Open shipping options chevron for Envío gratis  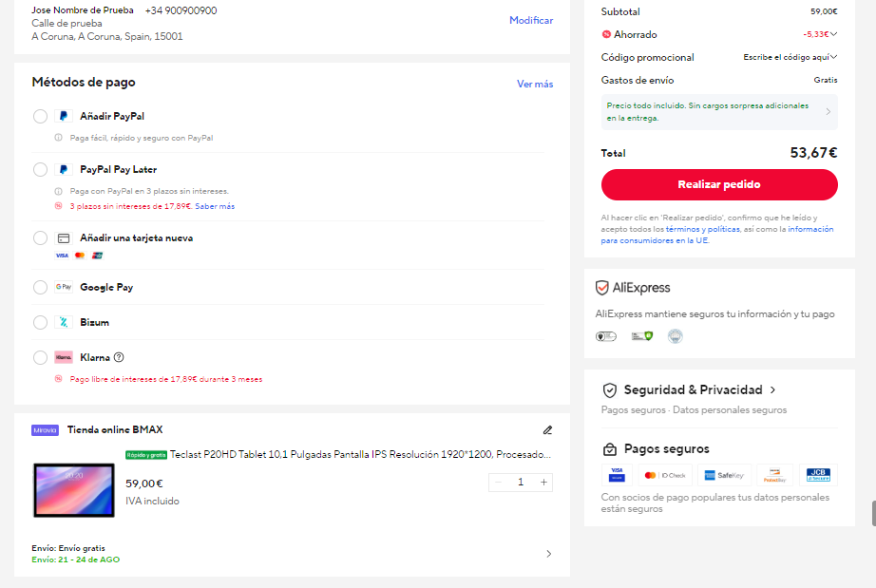pyautogui.click(x=548, y=554)
